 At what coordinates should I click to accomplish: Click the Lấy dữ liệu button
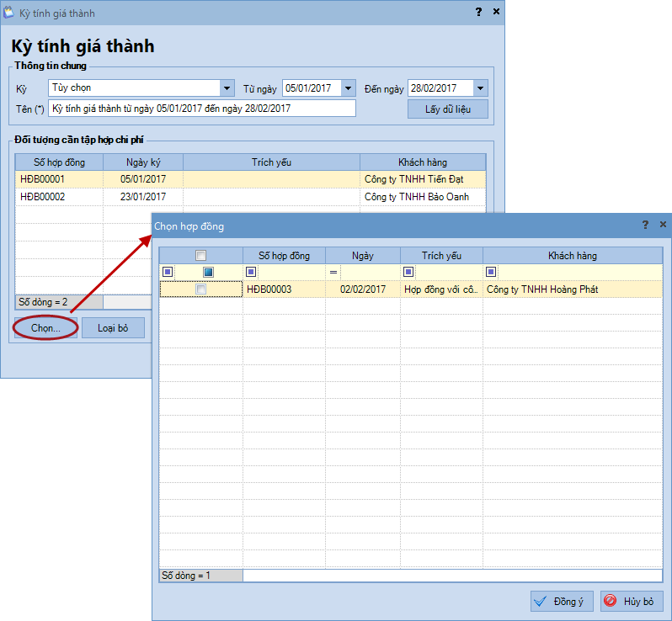[447, 109]
